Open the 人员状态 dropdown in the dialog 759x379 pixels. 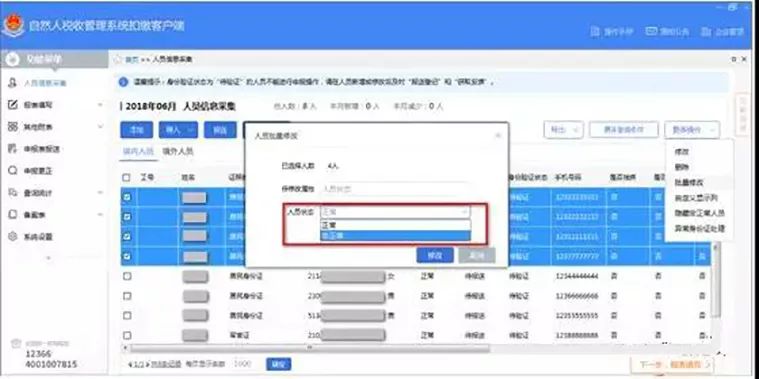coord(395,212)
